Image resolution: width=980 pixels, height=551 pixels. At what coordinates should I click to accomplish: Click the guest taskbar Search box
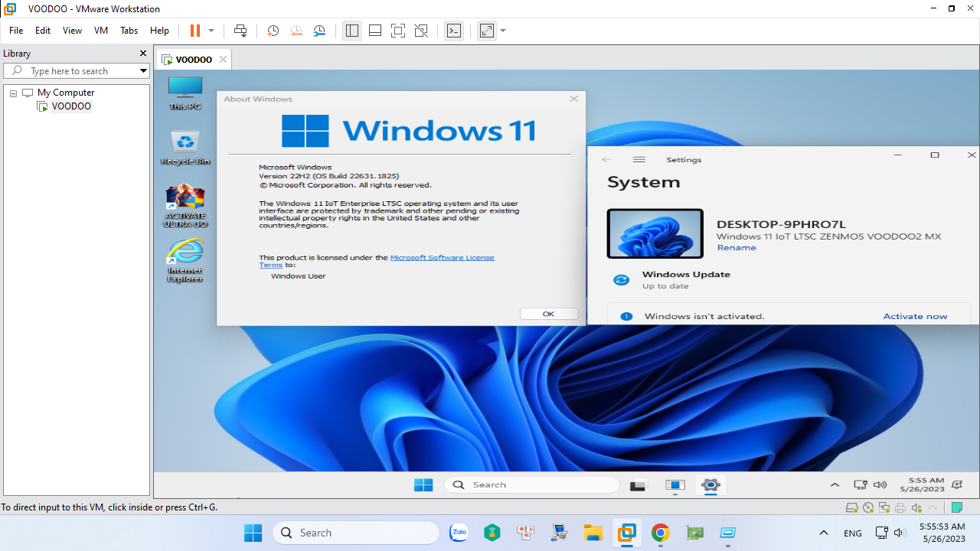pyautogui.click(x=532, y=484)
